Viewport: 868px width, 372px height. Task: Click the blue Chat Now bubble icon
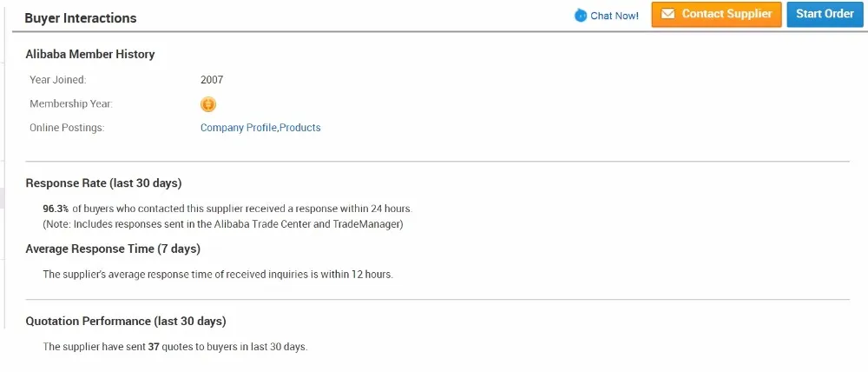tap(581, 16)
